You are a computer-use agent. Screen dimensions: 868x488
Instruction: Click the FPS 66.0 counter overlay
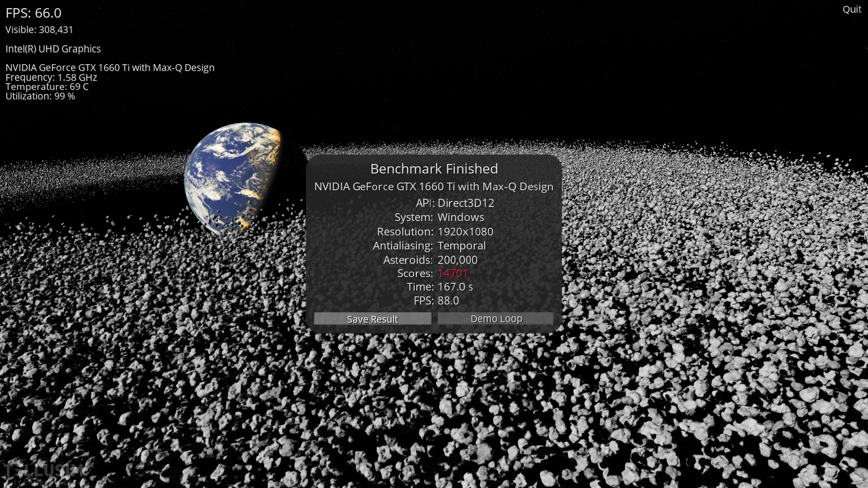(x=33, y=13)
